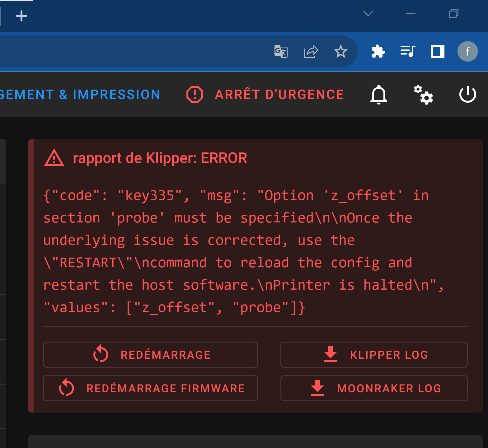Download the MOONRAKER LOG file
Screen dimensions: 488x448
374,388
